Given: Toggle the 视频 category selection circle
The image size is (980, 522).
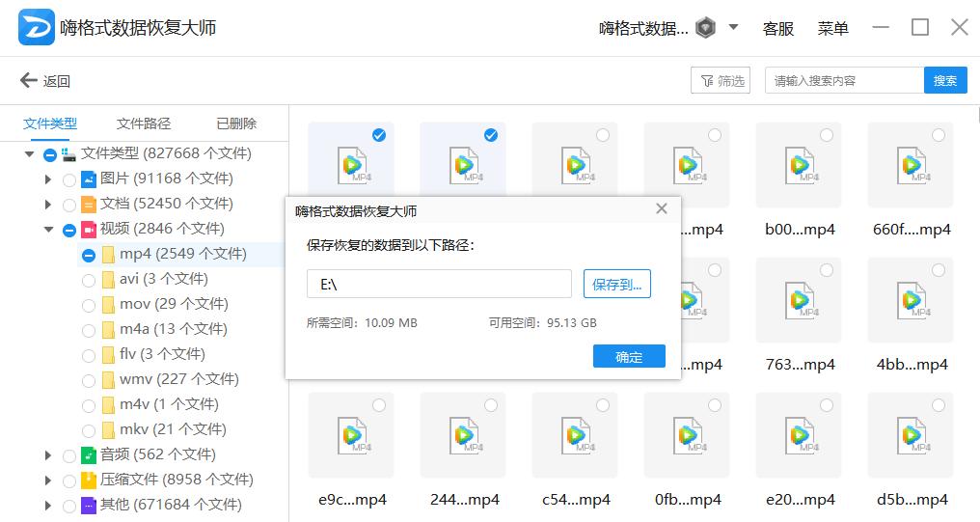Looking at the screenshot, I should [69, 230].
